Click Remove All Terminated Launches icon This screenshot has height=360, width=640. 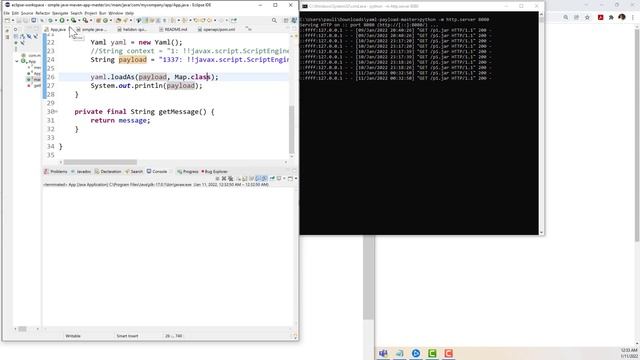pyautogui.click(x=231, y=178)
